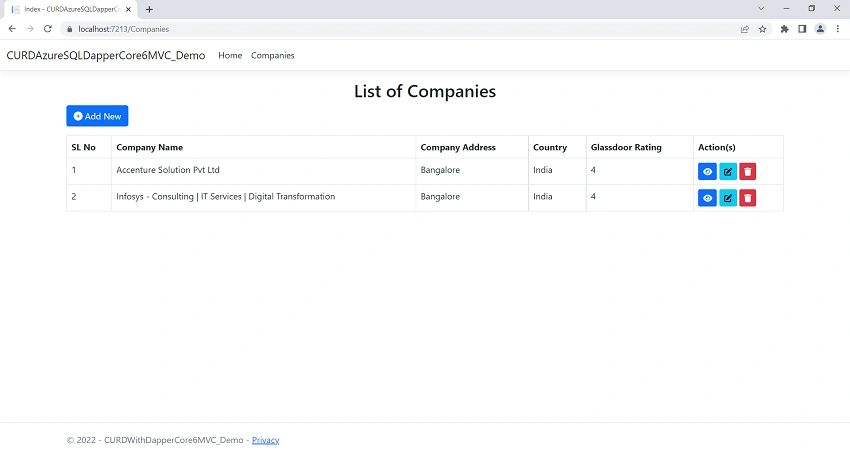Image resolution: width=850 pixels, height=455 pixels.
Task: Open the Privacy link in footer
Action: 266,440
